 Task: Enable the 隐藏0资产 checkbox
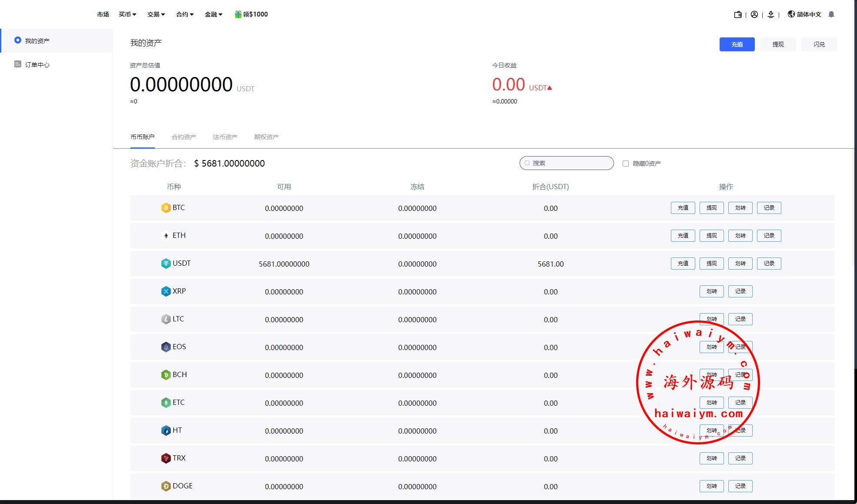[626, 164]
